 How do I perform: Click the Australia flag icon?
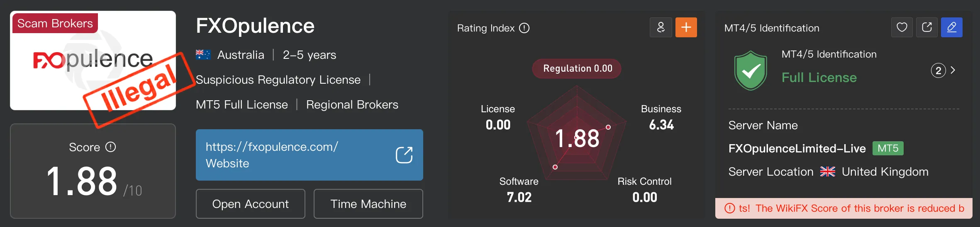pos(203,55)
